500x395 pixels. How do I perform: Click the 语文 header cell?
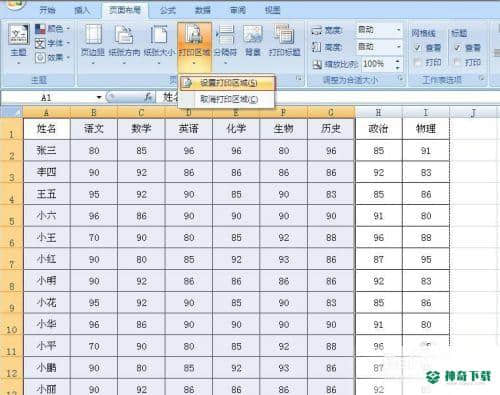pos(94,129)
